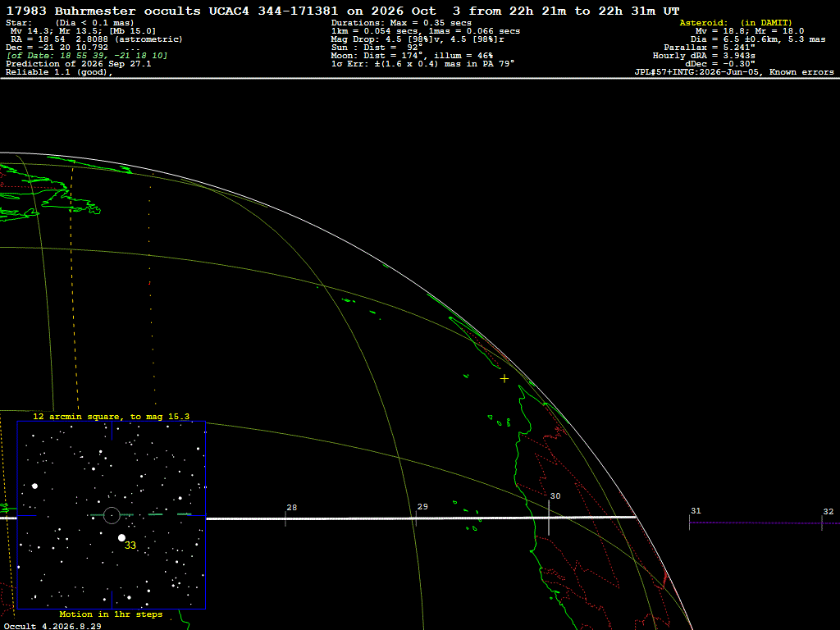This screenshot has height=630, width=840.
Task: Click the green of Date coordinates line
Action: pos(86,56)
